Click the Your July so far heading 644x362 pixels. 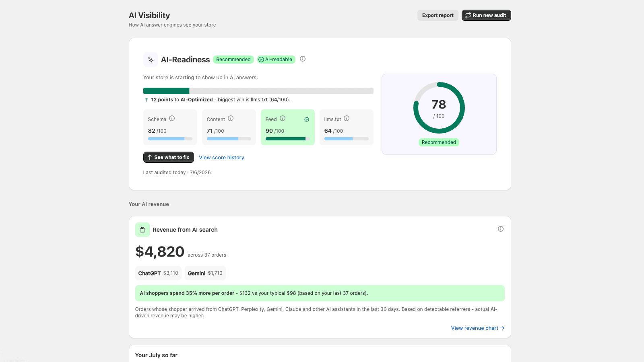(x=156, y=355)
